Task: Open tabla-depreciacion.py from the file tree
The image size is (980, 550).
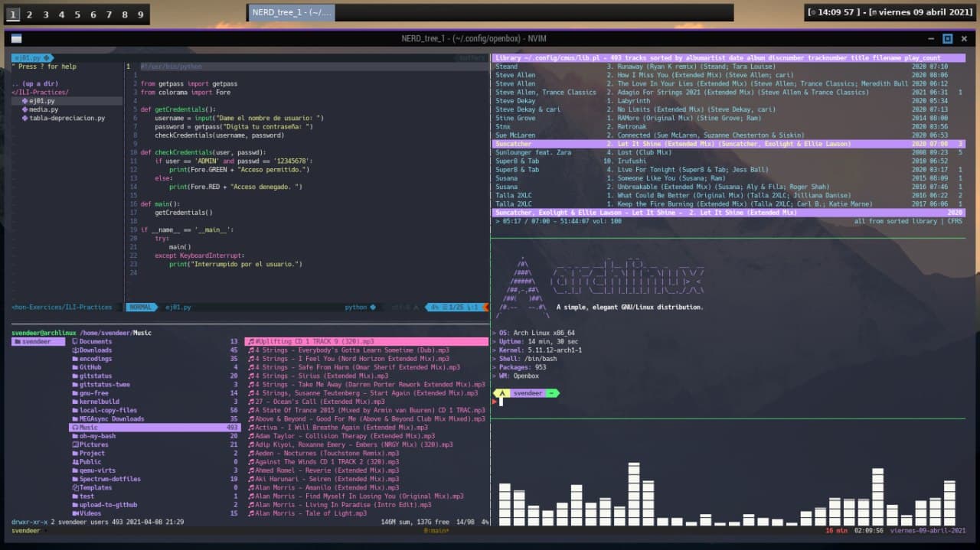Action: tap(67, 119)
